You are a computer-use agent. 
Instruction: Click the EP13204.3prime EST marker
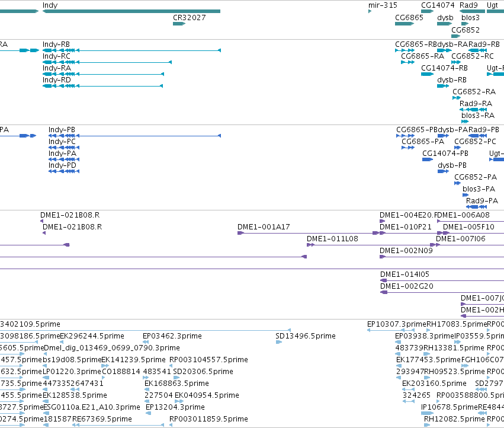pos(148,413)
